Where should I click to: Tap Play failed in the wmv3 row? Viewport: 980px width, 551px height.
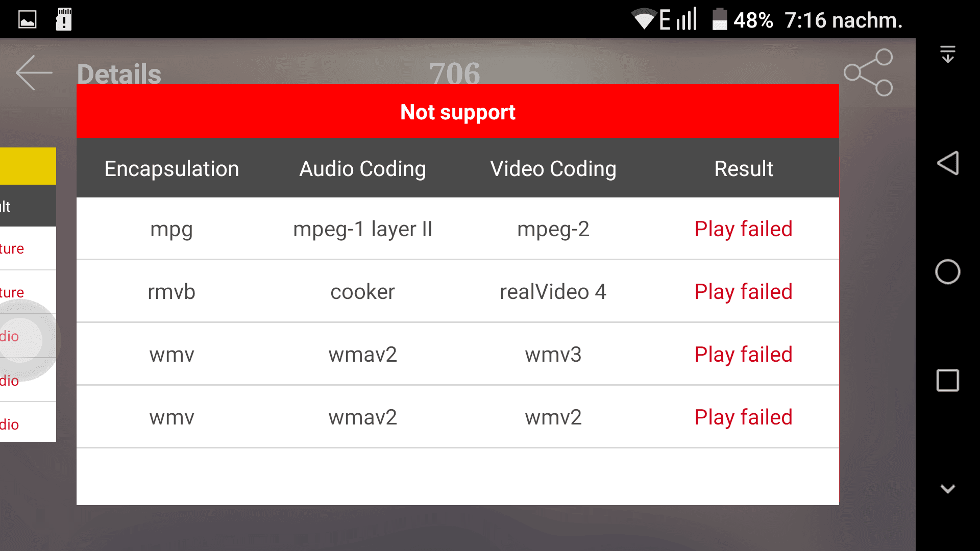744,355
